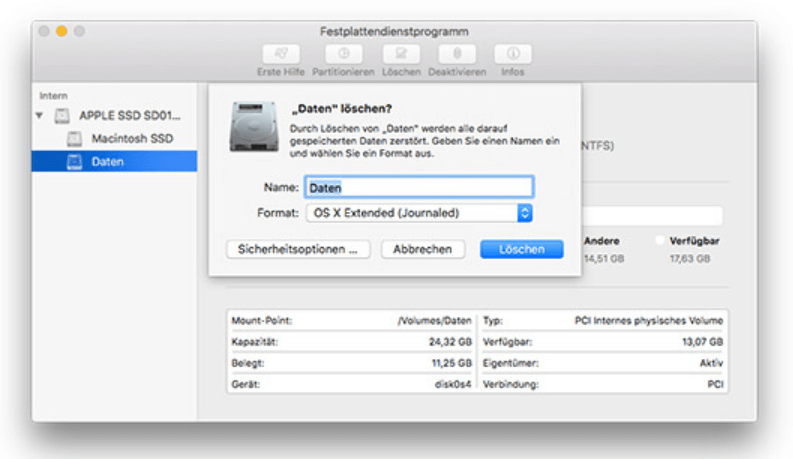The image size is (793, 459).
Task: Click the hard drive image in the dialog
Action: 254,126
